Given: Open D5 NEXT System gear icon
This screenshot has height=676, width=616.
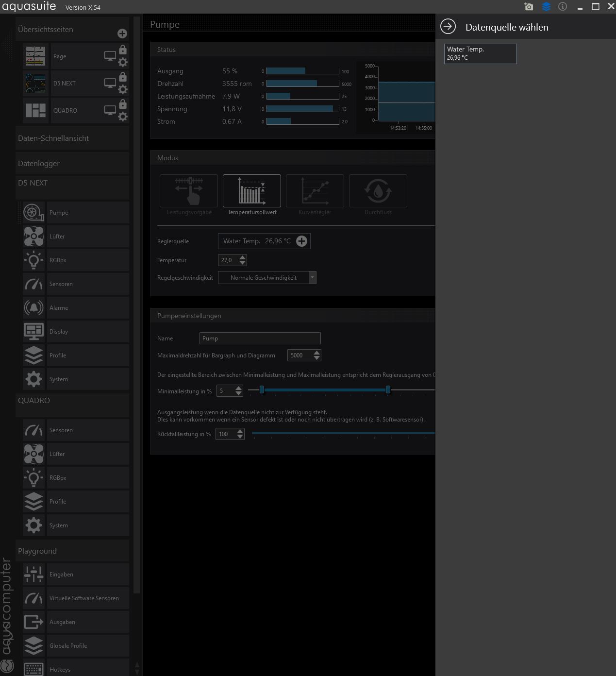Looking at the screenshot, I should tap(33, 379).
